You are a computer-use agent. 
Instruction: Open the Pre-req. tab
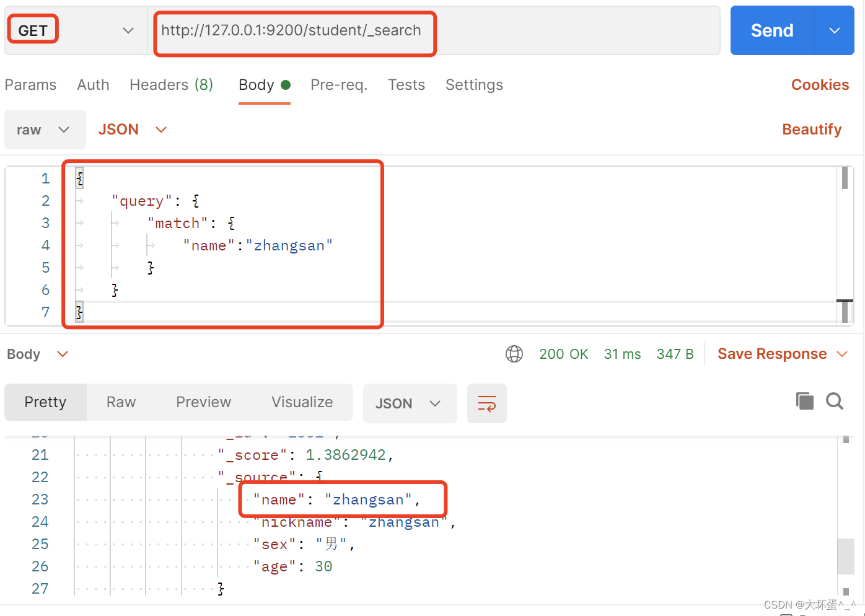[339, 85]
